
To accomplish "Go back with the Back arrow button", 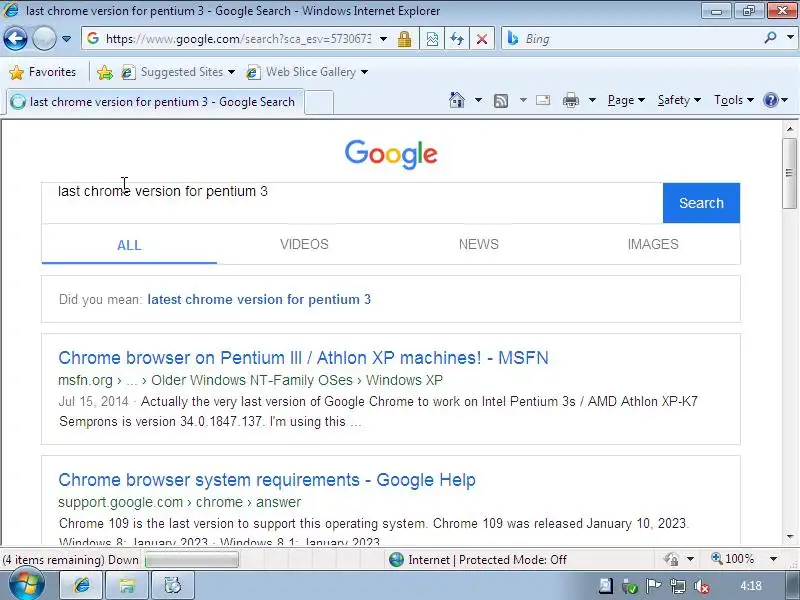I will (15, 38).
